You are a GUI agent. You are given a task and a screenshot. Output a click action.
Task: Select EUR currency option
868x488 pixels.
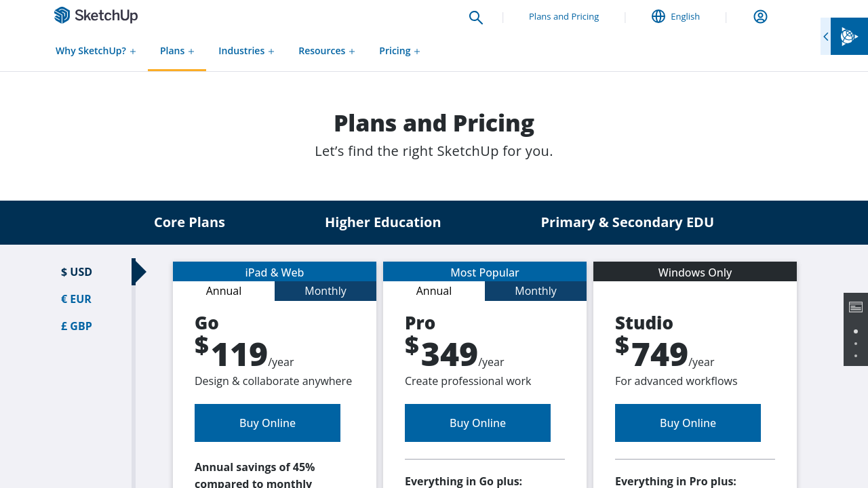click(x=76, y=299)
